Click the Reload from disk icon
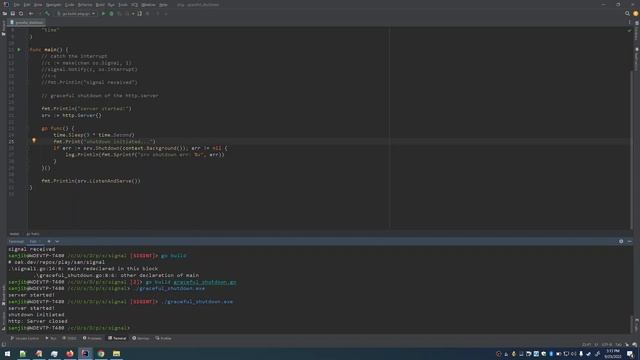This screenshot has width=640, height=360. coord(21,13)
